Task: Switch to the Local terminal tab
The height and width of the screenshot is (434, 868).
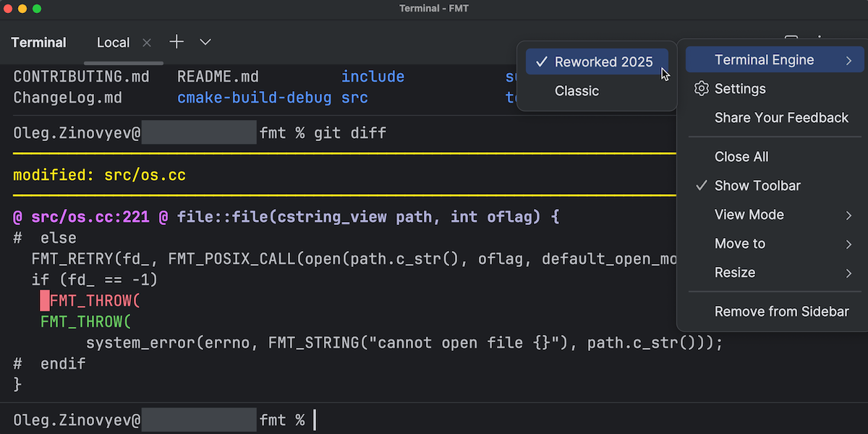Action: pyautogui.click(x=113, y=43)
